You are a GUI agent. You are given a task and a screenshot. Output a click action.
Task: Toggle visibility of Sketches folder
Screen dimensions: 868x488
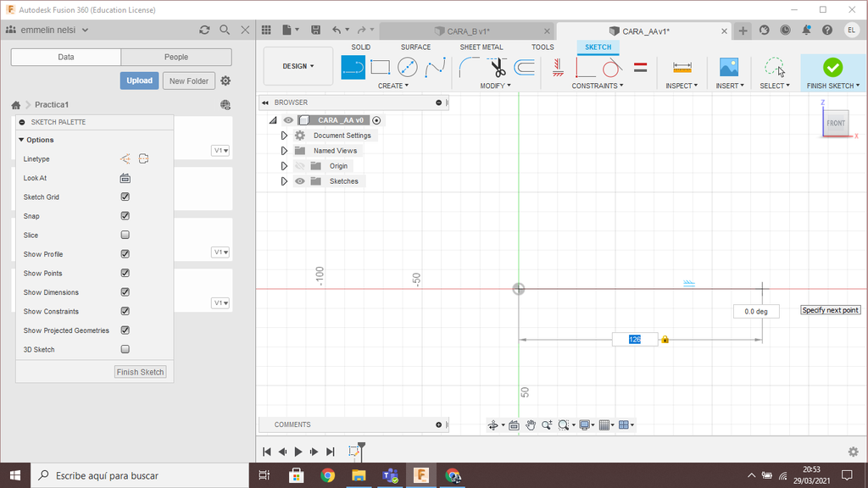click(x=299, y=181)
